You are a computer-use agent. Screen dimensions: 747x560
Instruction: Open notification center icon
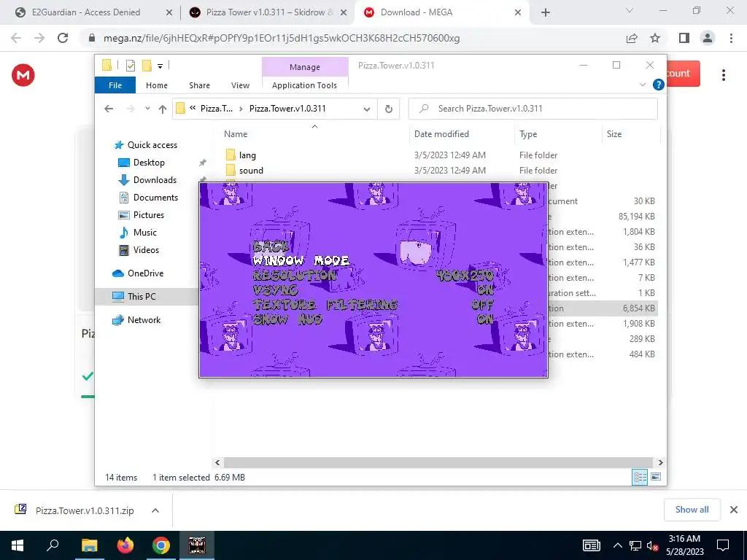(723, 545)
